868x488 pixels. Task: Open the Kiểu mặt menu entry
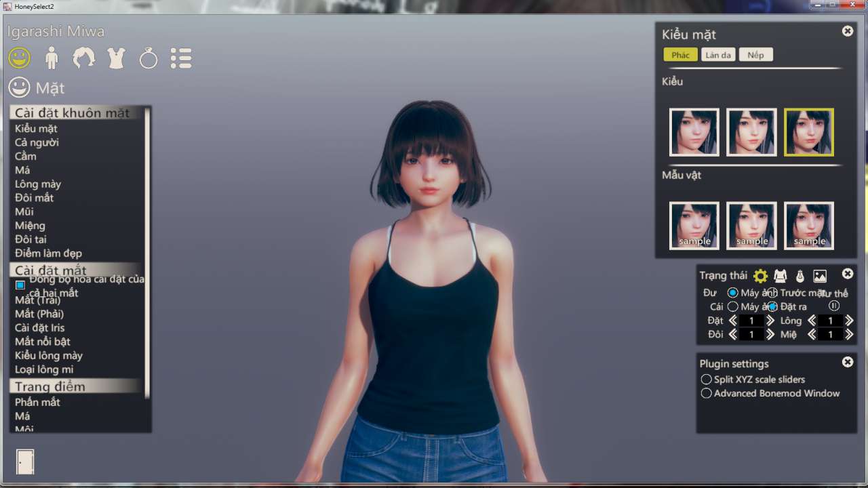36,129
